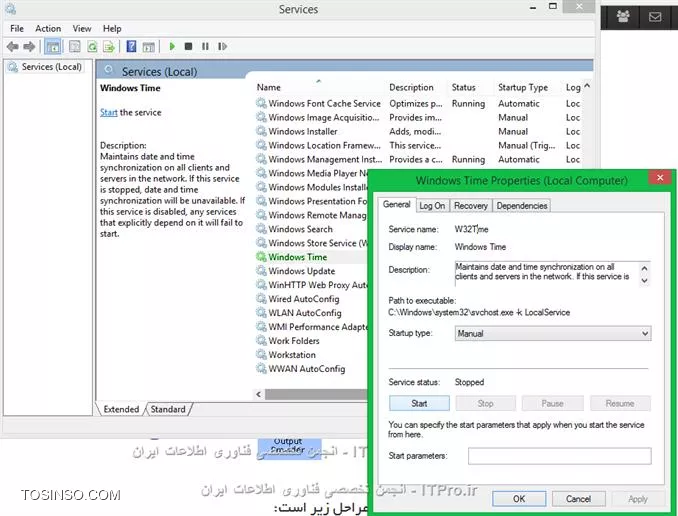Click the services list scroll-up arrow
Image resolution: width=678 pixels, height=516 pixels.
pyautogui.click(x=587, y=86)
